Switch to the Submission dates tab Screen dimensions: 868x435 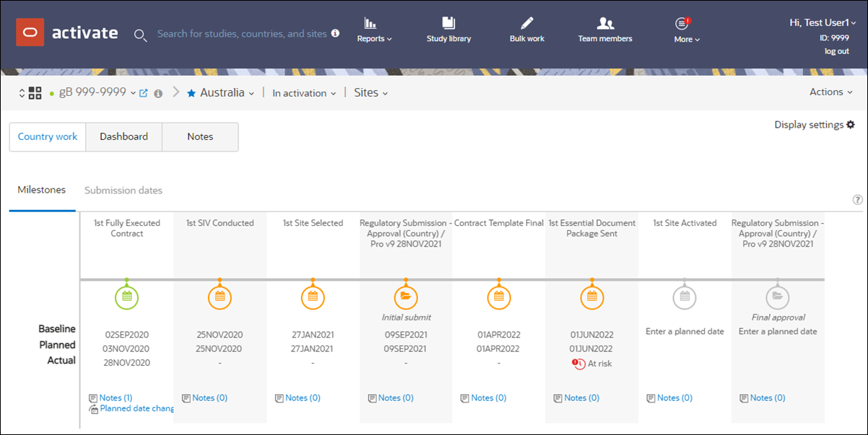point(123,190)
